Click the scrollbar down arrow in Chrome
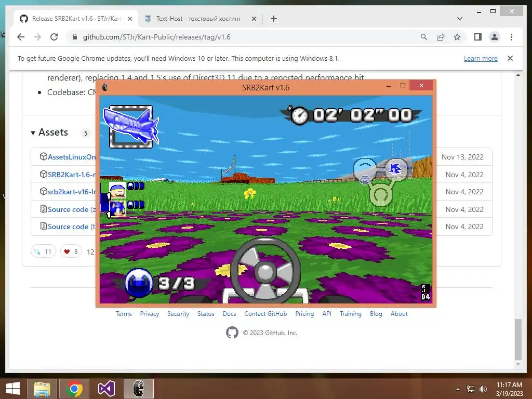 pyautogui.click(x=518, y=364)
